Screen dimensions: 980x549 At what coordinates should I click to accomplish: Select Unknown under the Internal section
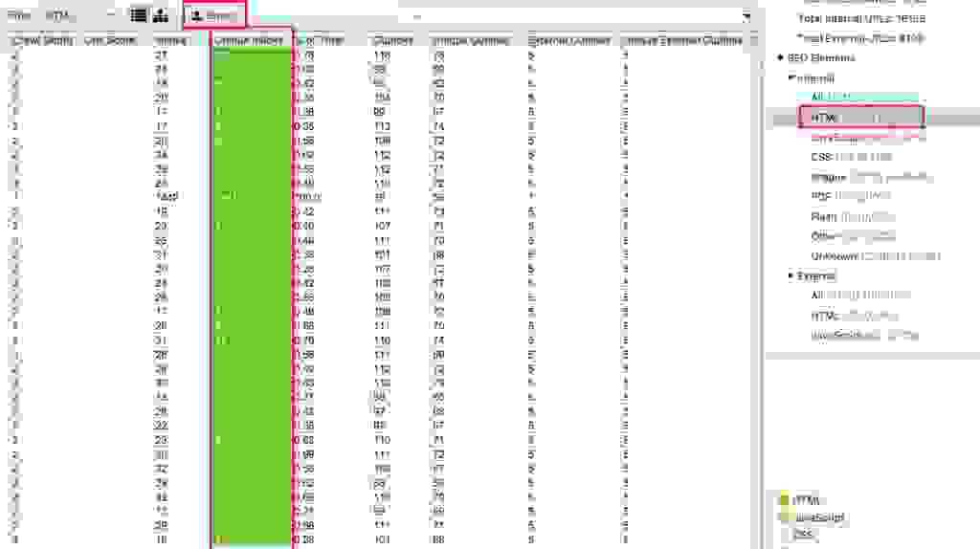[875, 256]
